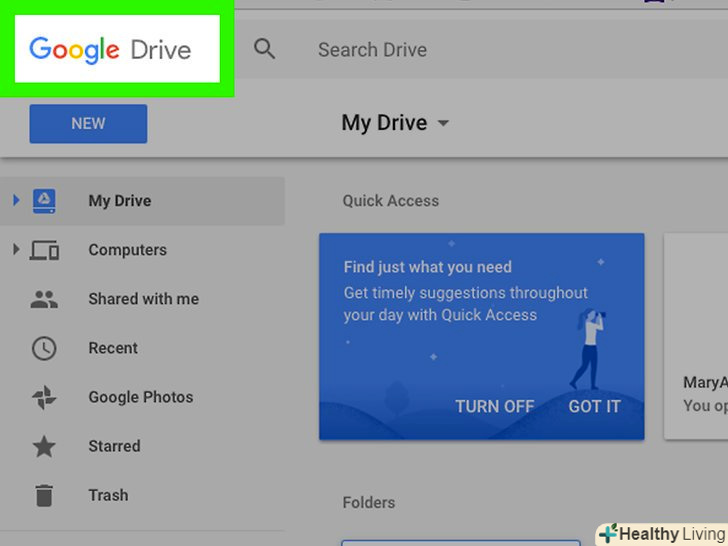The image size is (728, 546).
Task: Click the Folders section label
Action: [x=369, y=503]
